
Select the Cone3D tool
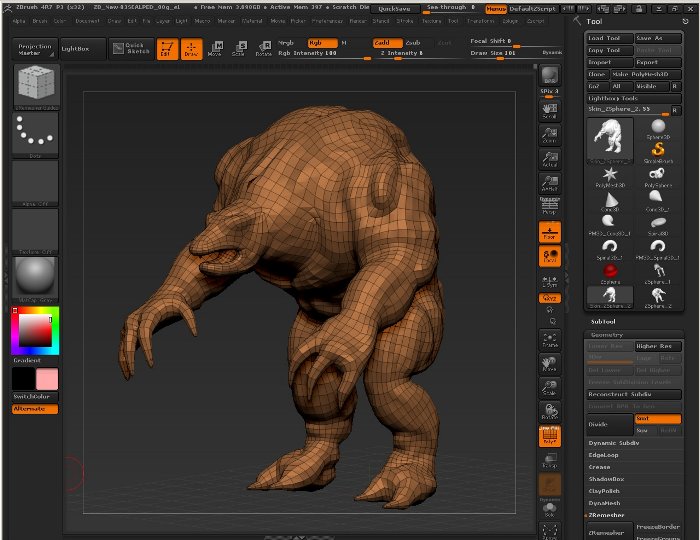point(609,201)
